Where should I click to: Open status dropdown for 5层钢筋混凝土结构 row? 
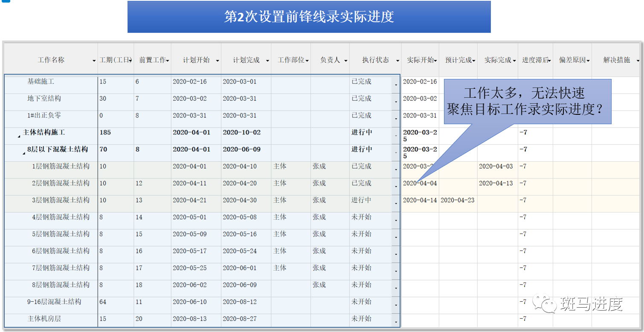click(396, 238)
